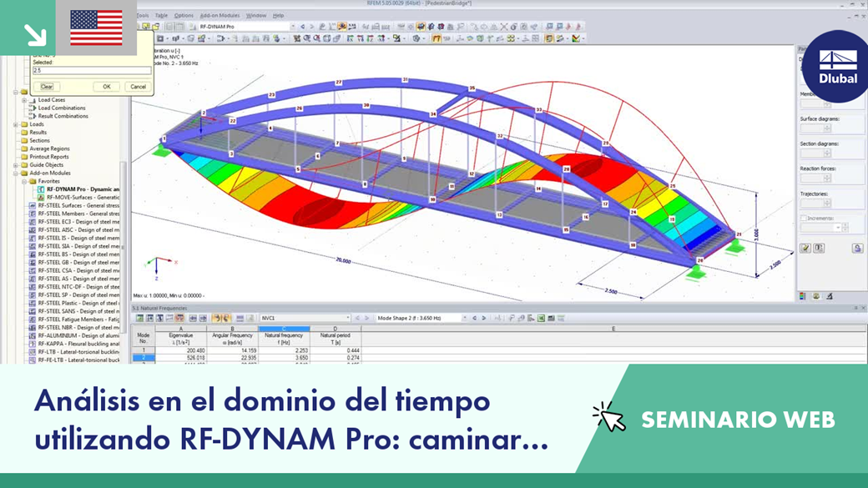Adjust the Reaction forces spinner
Screen dimensions: 868x488
click(x=827, y=179)
